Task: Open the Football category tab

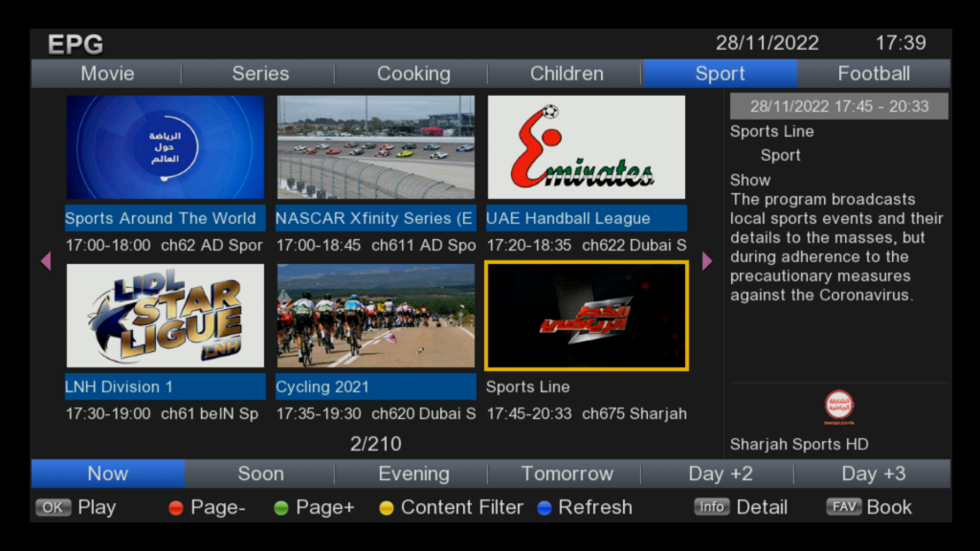Action: point(874,74)
